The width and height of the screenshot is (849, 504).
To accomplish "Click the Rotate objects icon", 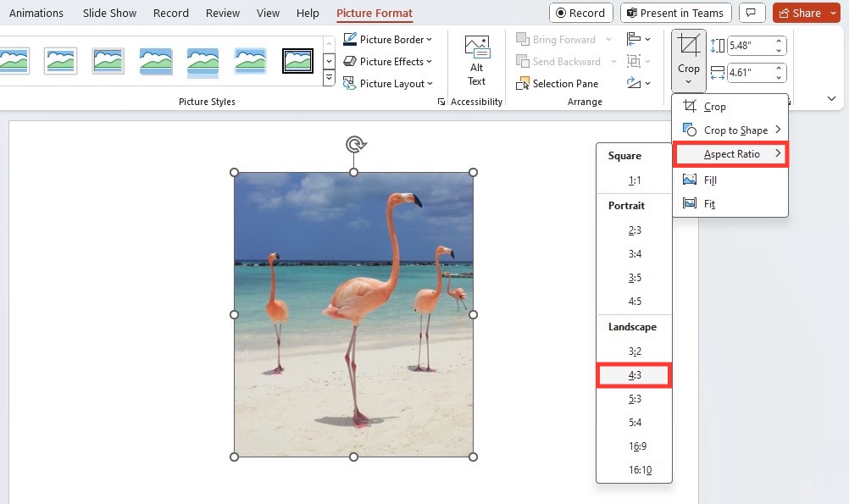I will coord(638,83).
